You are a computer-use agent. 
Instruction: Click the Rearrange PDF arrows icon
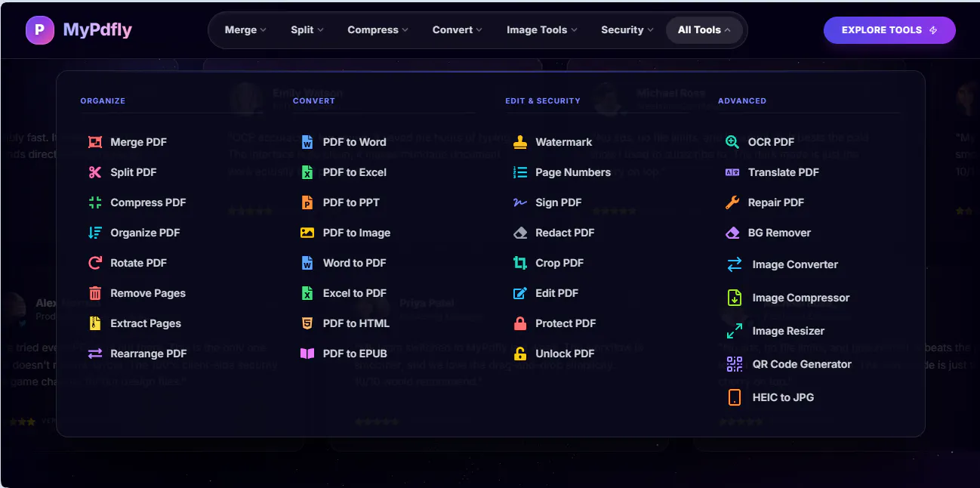click(x=94, y=354)
